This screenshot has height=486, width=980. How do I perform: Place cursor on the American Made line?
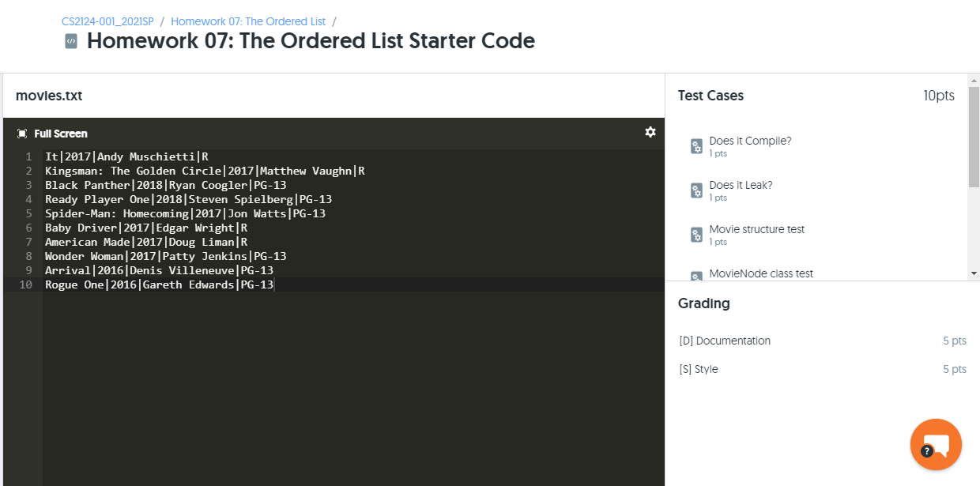[x=146, y=242]
